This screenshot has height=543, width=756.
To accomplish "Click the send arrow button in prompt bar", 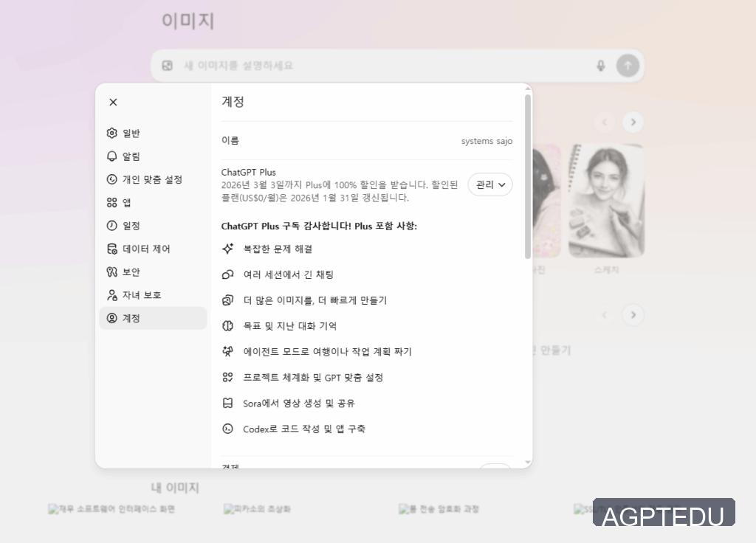I will (x=628, y=66).
